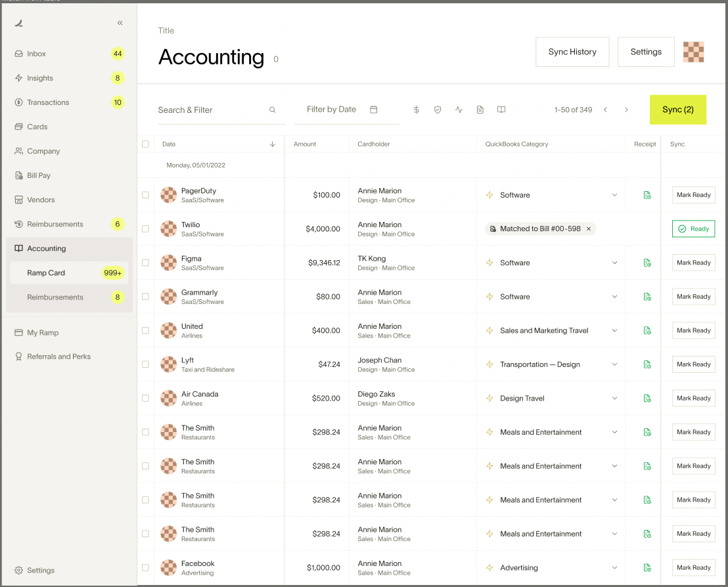
Task: Click the search magnifier icon
Action: pyautogui.click(x=273, y=110)
